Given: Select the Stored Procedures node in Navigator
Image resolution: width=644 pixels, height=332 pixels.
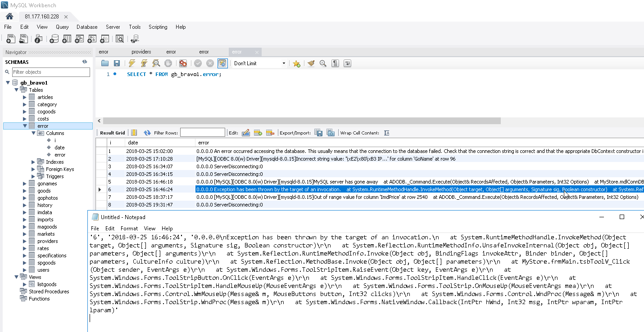Looking at the screenshot, I should tap(49, 292).
